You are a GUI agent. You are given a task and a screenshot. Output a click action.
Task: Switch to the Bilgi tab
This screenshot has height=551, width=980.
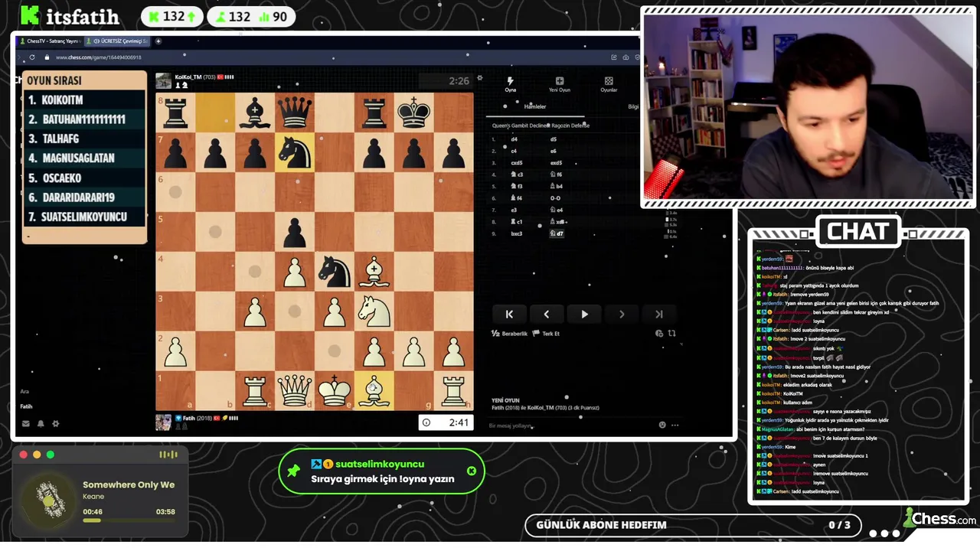(633, 107)
